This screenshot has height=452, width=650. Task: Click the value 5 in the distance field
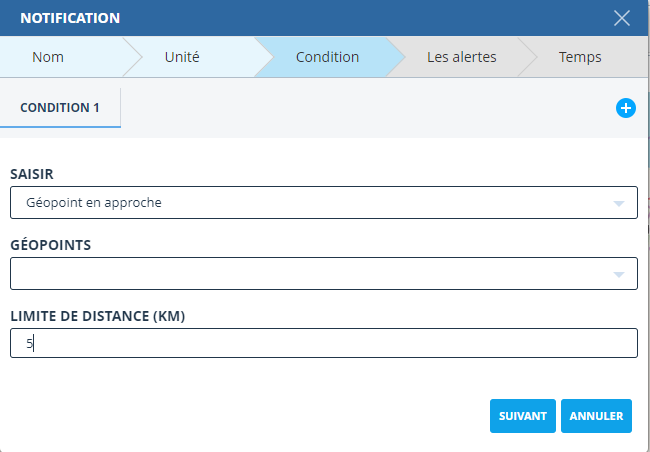pos(29,344)
